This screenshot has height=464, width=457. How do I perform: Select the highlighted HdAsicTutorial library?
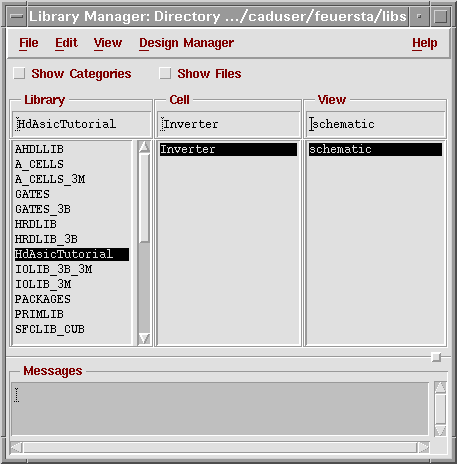tap(72, 254)
